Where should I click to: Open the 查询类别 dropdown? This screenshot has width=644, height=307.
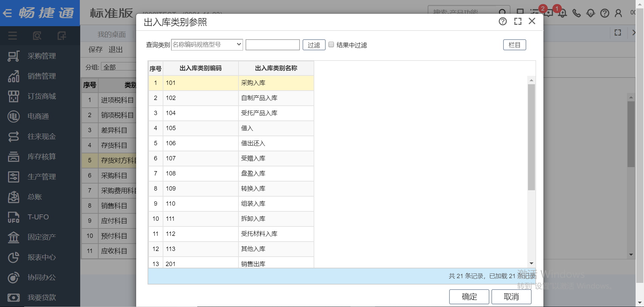(x=207, y=45)
